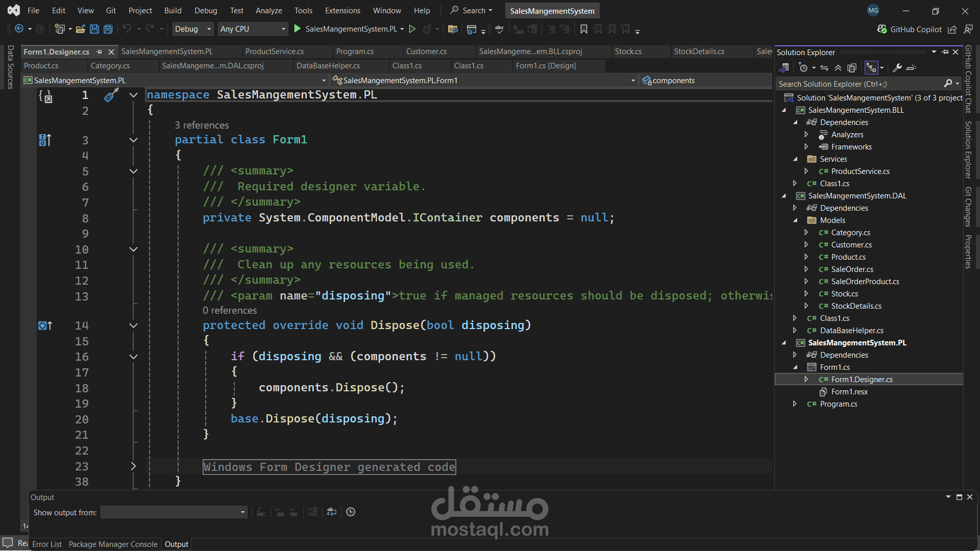Open the Build menu
Image resolution: width=980 pixels, height=551 pixels.
click(x=173, y=10)
